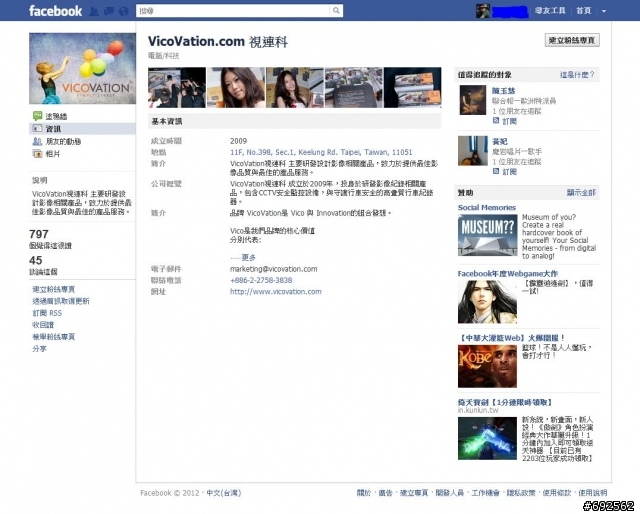Open friend requests icon in header
This screenshot has width=640, height=514.
tap(94, 11)
